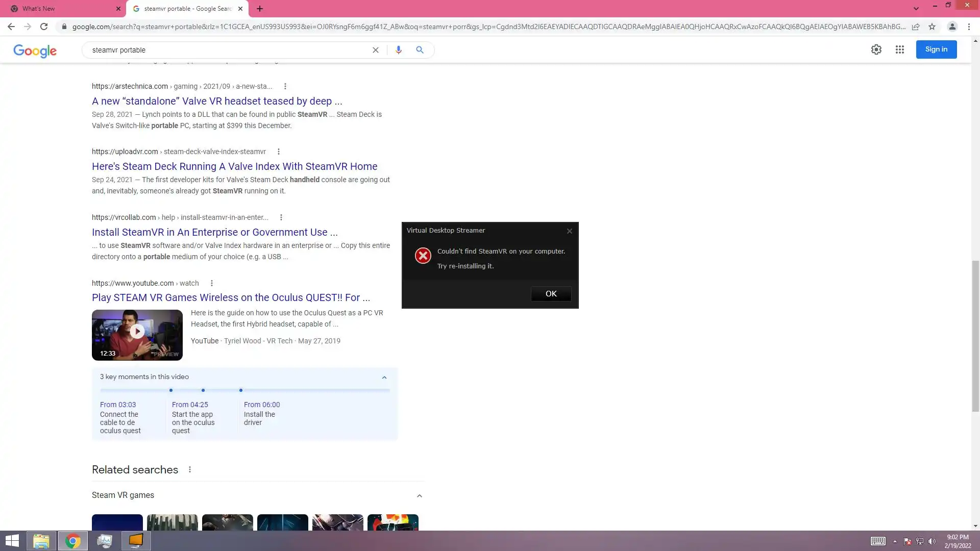Open Google settings gear icon
Image resolution: width=980 pixels, height=551 pixels.
point(876,49)
